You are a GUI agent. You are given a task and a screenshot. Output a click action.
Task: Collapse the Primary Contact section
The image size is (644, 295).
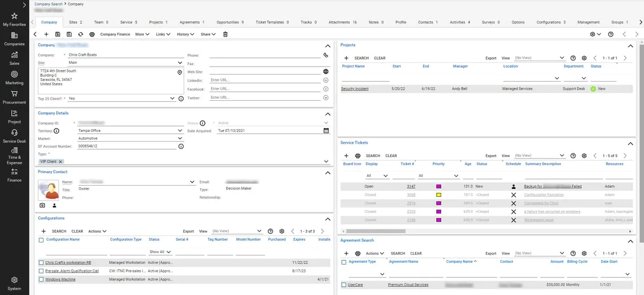tap(328, 173)
